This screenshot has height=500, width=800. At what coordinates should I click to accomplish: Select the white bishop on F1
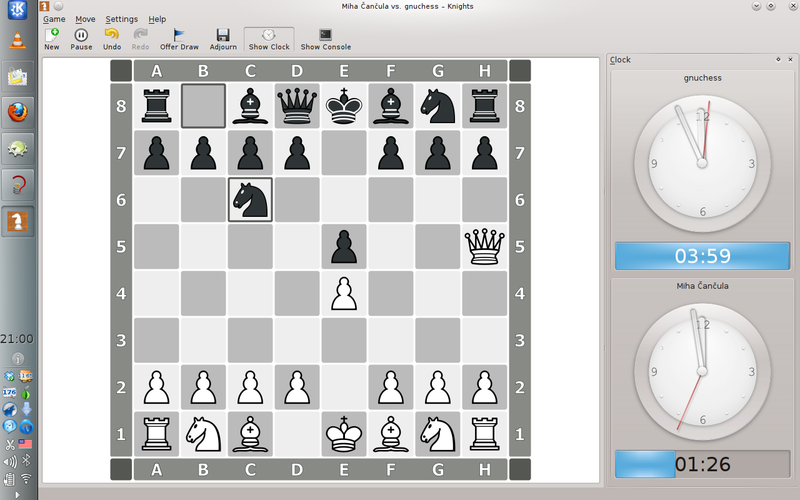(391, 434)
